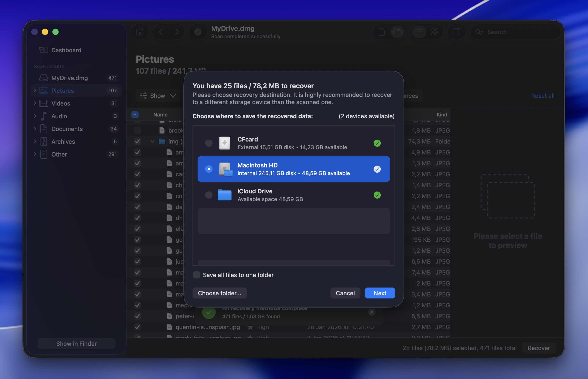Image resolution: width=588 pixels, height=379 pixels.
Task: Open the Documents category in sidebar
Action: pyautogui.click(x=76, y=129)
